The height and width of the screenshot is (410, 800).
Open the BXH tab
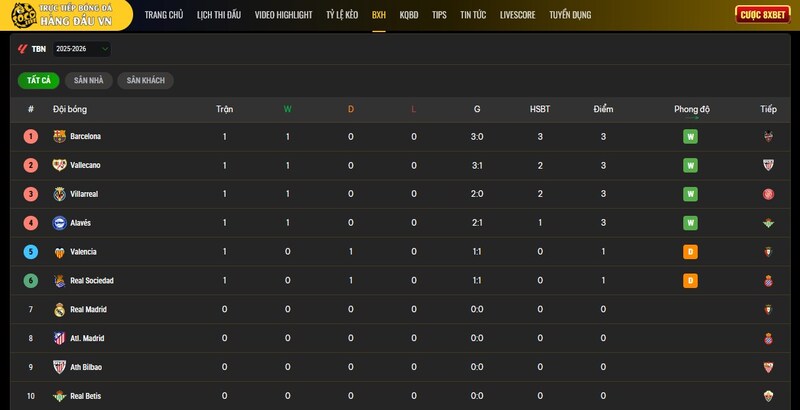(x=379, y=15)
